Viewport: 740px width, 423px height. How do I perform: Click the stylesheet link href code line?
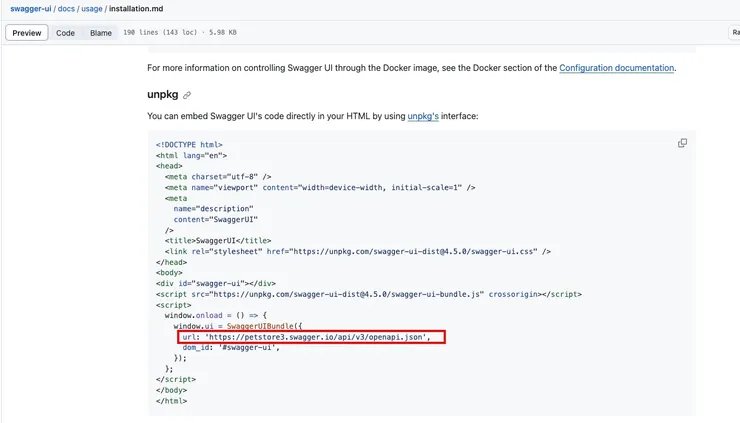358,252
